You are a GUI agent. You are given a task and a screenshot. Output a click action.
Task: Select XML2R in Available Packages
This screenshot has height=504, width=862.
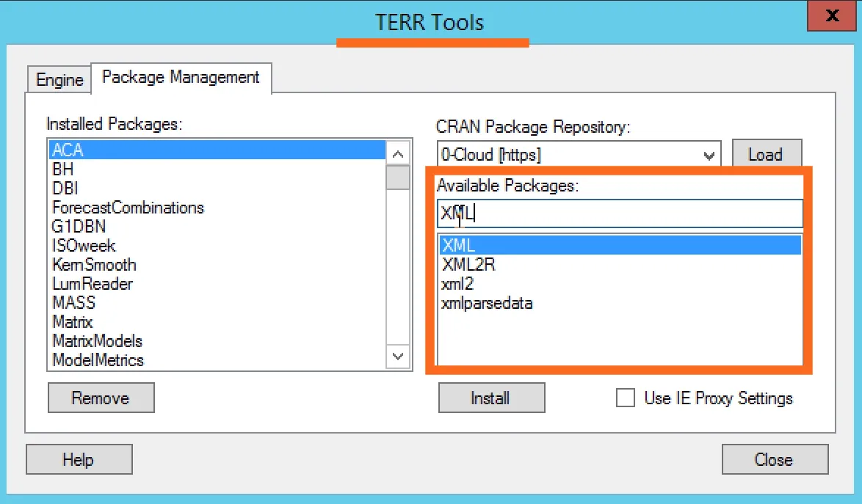[620, 265]
